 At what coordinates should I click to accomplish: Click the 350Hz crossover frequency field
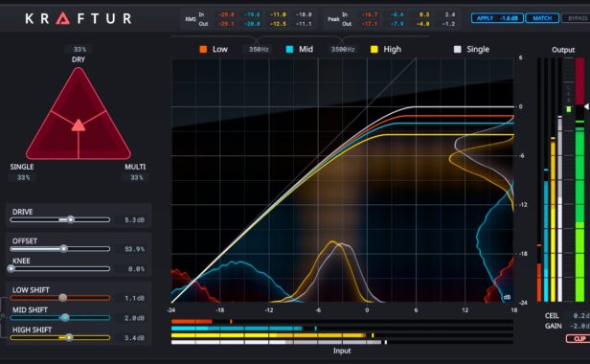point(259,49)
